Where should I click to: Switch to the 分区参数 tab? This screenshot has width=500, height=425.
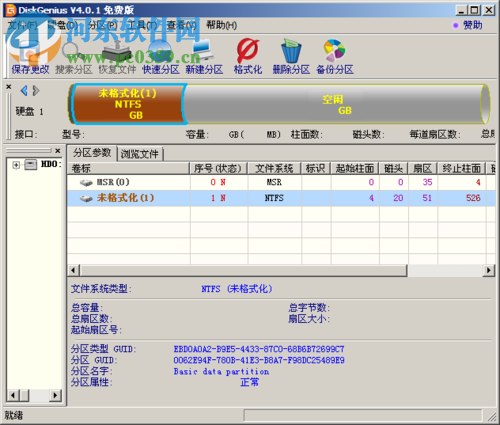click(92, 153)
